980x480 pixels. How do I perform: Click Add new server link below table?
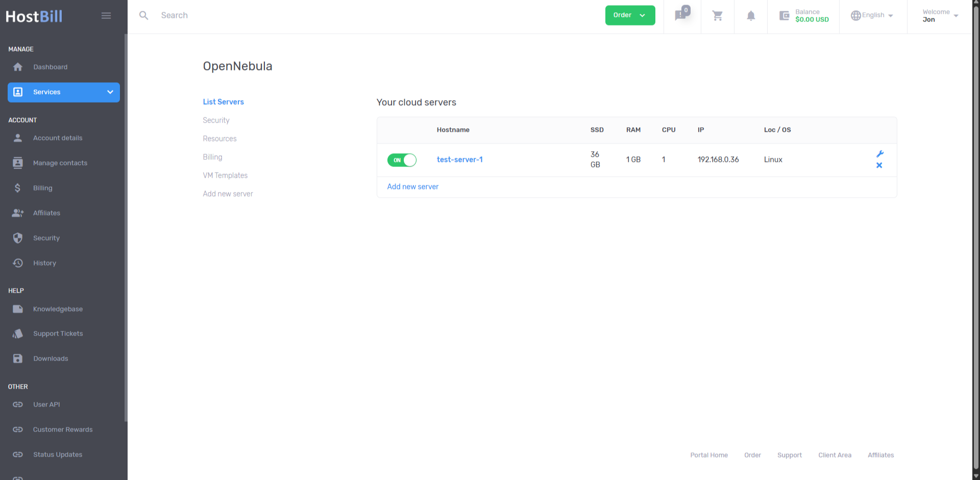(412, 186)
